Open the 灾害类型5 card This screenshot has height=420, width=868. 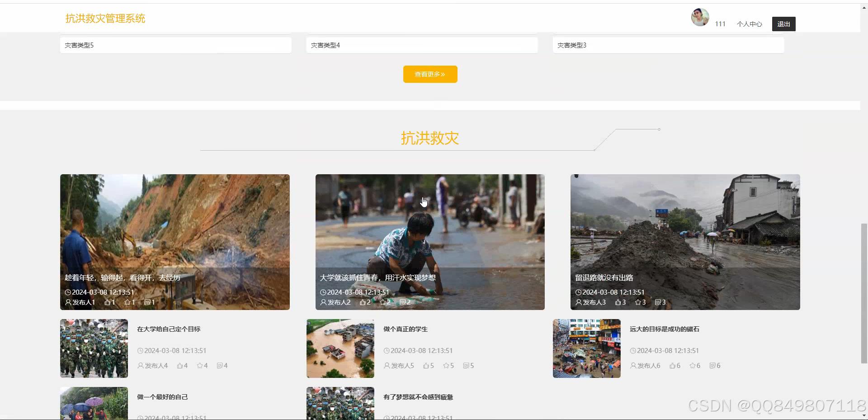(175, 45)
